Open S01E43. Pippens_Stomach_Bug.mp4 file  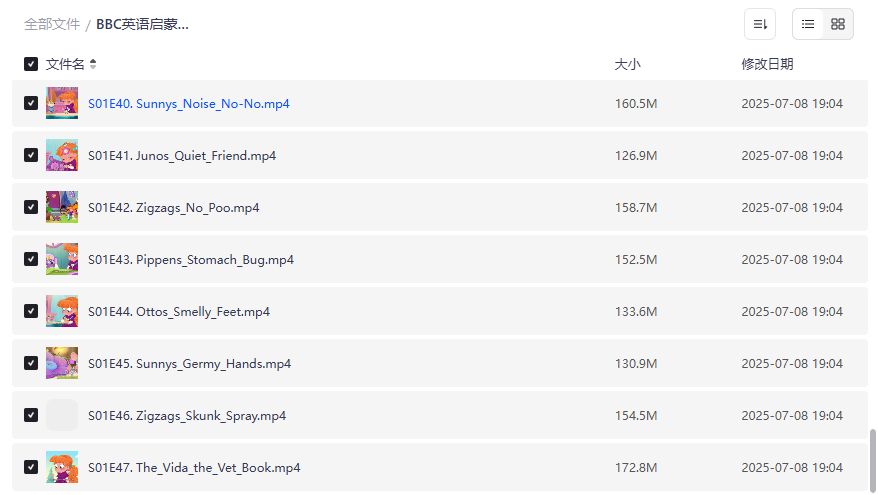click(191, 260)
